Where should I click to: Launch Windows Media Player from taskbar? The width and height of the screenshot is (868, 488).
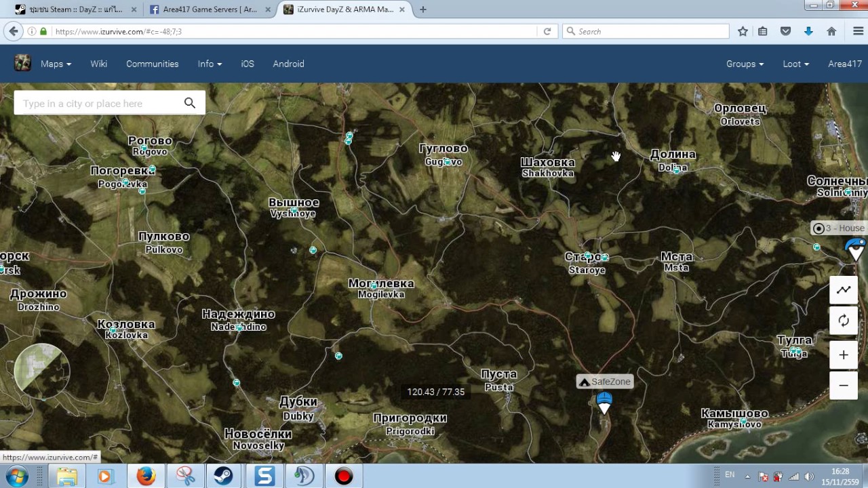pyautogui.click(x=104, y=476)
